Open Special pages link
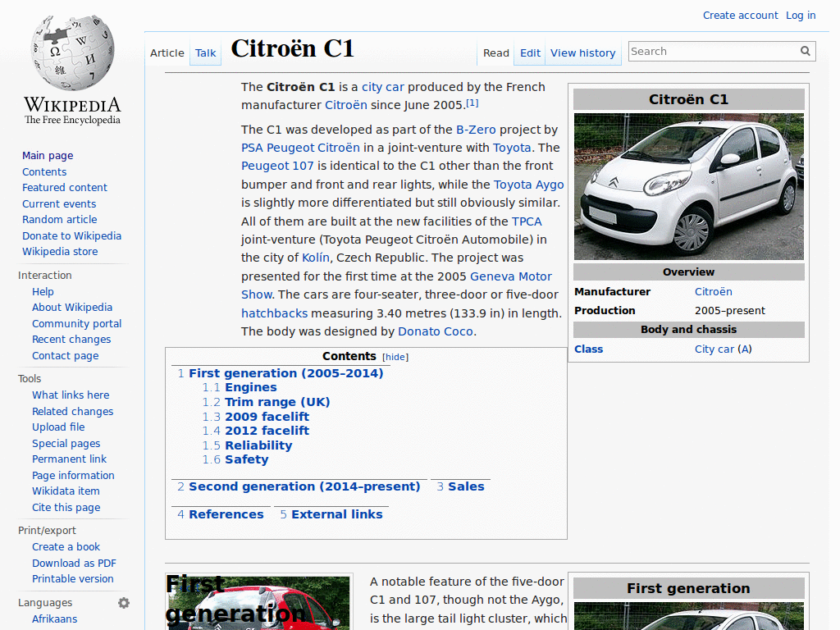840x630 pixels. 66,444
